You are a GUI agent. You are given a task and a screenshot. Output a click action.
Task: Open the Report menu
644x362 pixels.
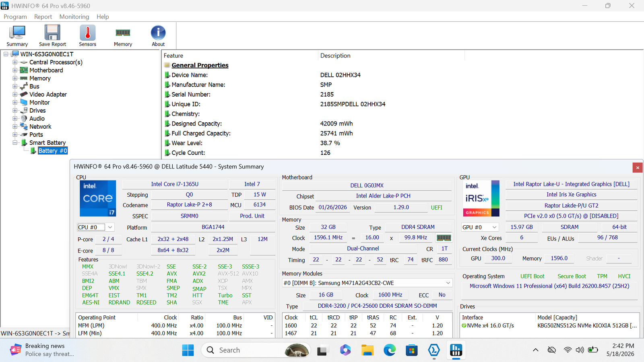43,17
